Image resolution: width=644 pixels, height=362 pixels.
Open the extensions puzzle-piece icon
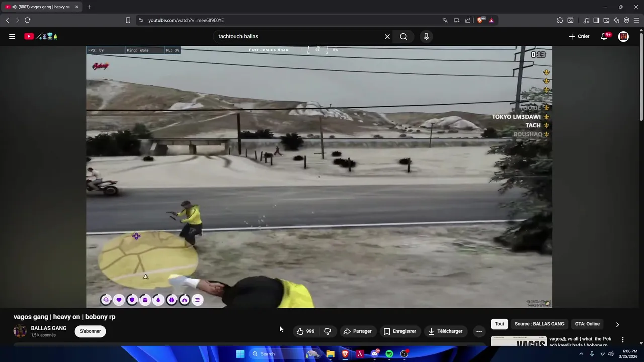[x=560, y=20]
